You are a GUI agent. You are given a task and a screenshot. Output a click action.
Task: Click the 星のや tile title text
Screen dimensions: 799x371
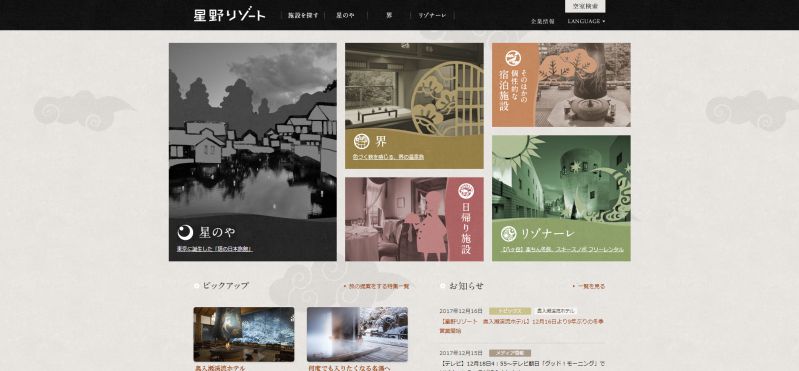coord(218,232)
